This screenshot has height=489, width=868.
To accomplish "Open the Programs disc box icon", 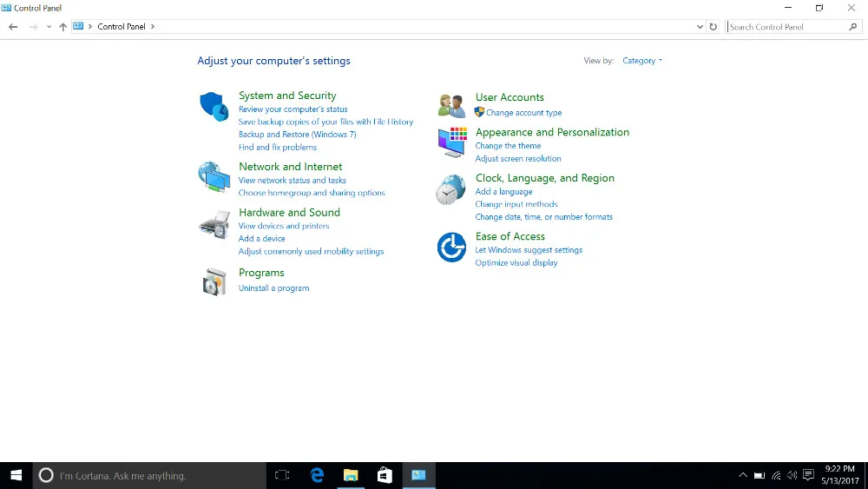I will [x=214, y=281].
